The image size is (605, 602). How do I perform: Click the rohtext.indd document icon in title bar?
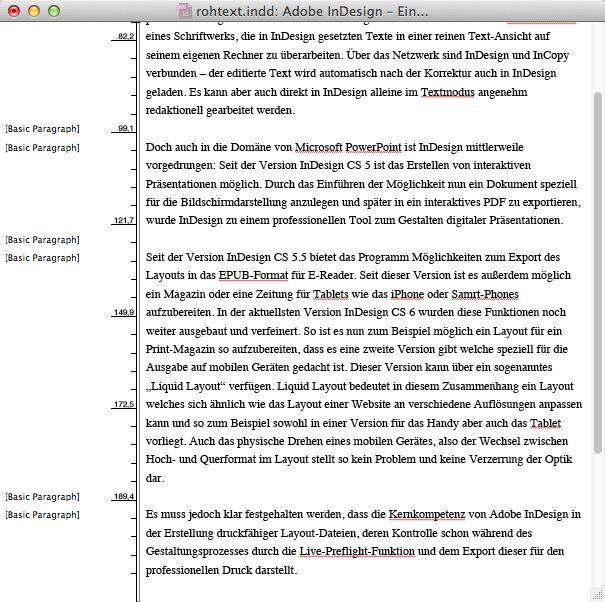pos(184,11)
